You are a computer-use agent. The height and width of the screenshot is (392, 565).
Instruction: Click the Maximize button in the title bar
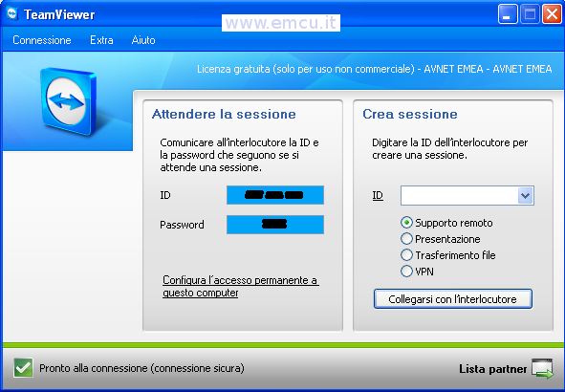click(530, 14)
